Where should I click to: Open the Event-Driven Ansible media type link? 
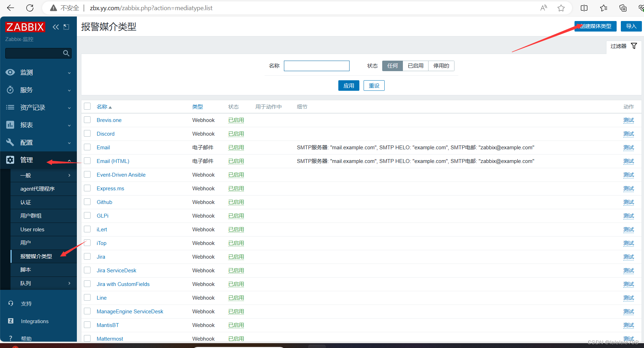(121, 175)
